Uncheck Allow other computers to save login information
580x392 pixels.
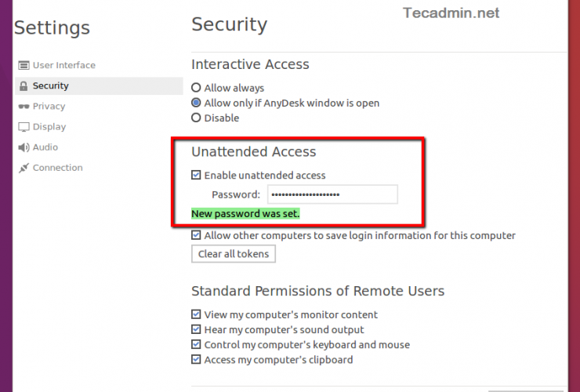click(x=197, y=235)
